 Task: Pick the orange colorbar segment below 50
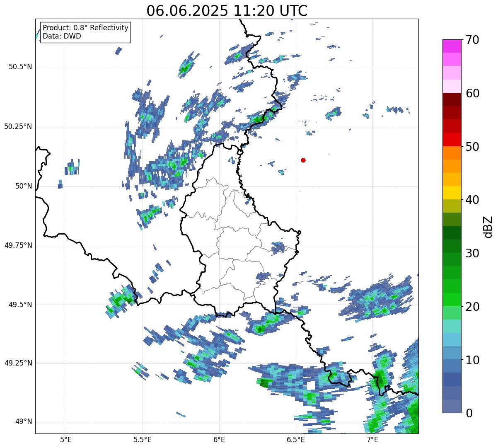pyautogui.click(x=452, y=153)
